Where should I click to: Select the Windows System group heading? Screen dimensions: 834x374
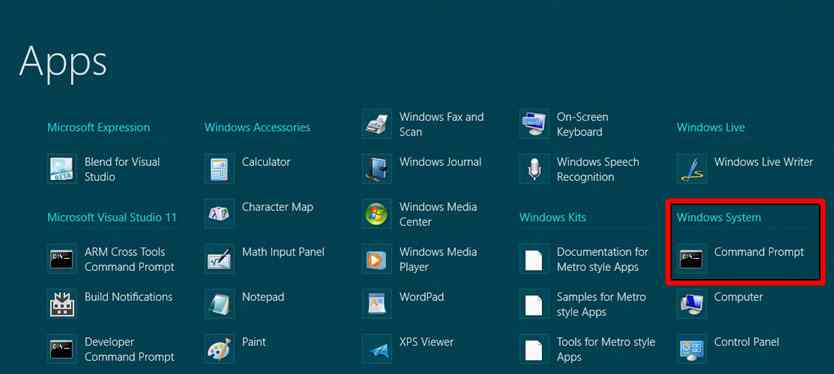719,218
